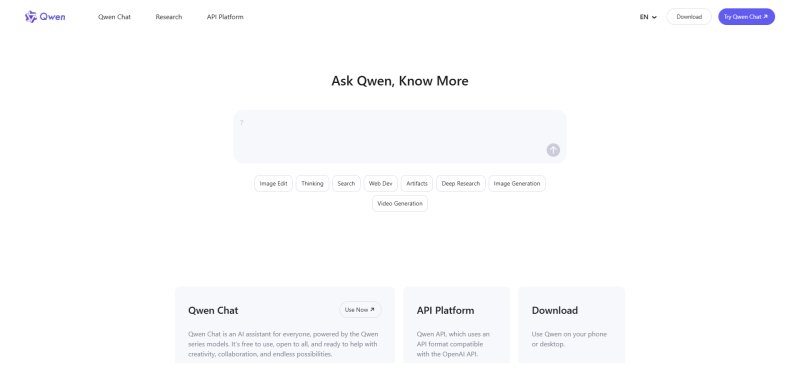Expand the EN language dropdown
800x383 pixels.
(x=648, y=17)
